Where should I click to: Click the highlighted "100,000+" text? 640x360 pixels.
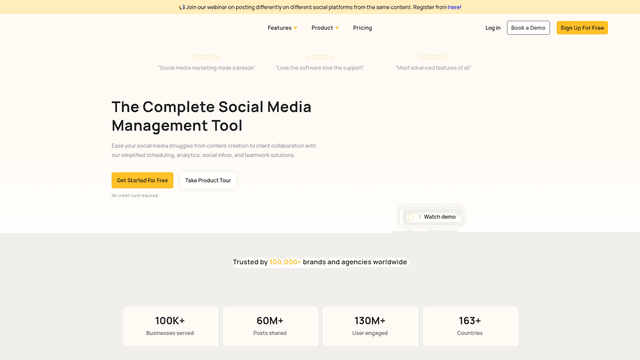coord(285,262)
